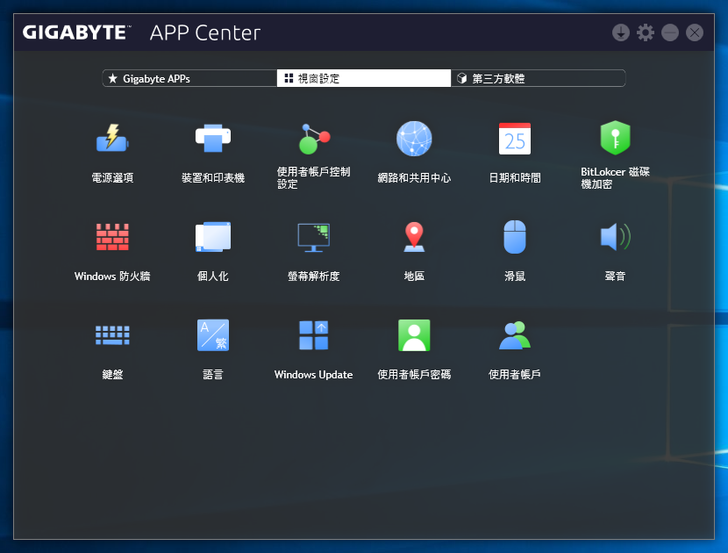
Task: Launch Windows Update icon
Action: pyautogui.click(x=314, y=335)
